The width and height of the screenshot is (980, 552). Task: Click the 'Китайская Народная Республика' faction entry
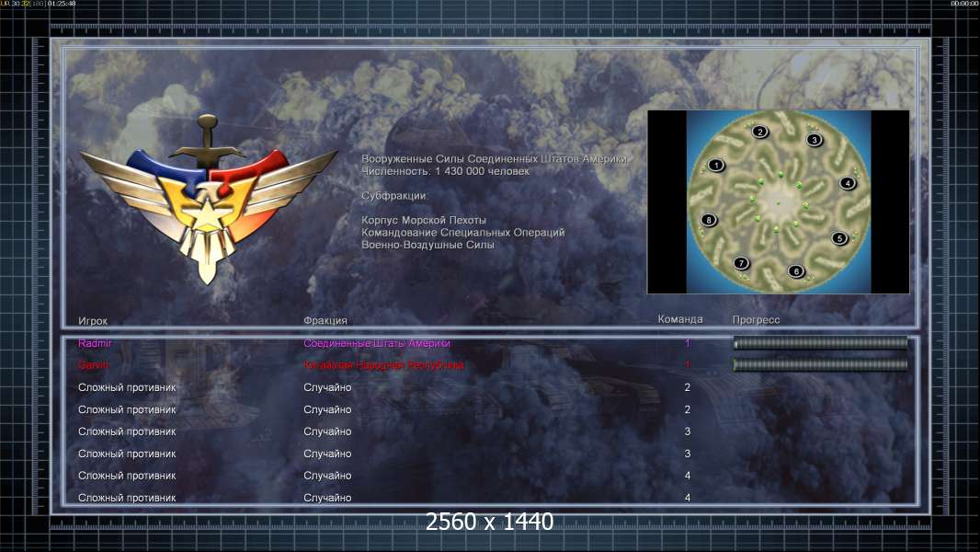(x=383, y=365)
